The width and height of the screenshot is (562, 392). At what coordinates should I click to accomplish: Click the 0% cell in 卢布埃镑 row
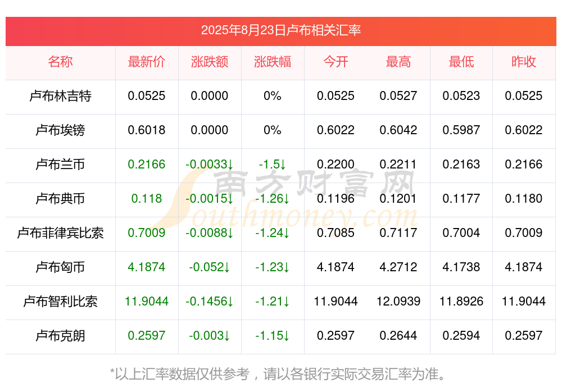coord(273,130)
